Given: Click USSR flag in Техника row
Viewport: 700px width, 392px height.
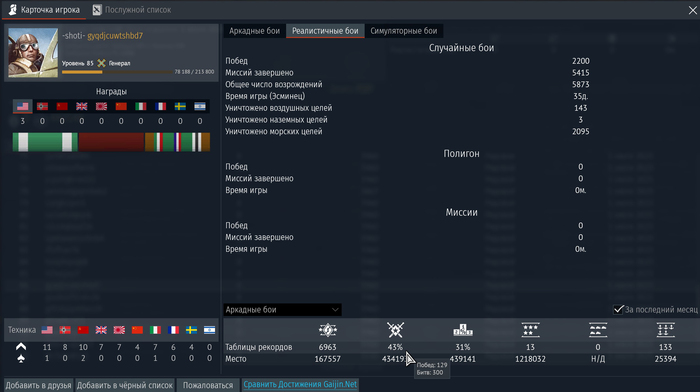Looking at the screenshot, I should pos(83,330).
